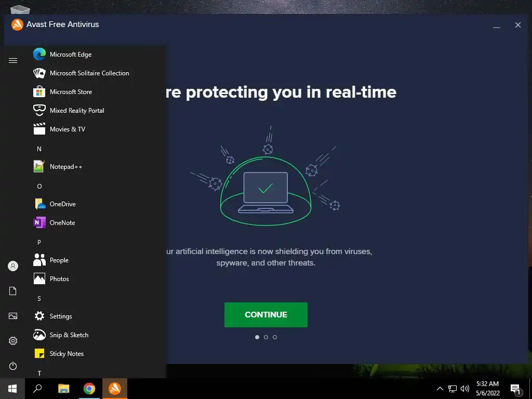Close the Avast Free Antivirus window

tap(518, 25)
